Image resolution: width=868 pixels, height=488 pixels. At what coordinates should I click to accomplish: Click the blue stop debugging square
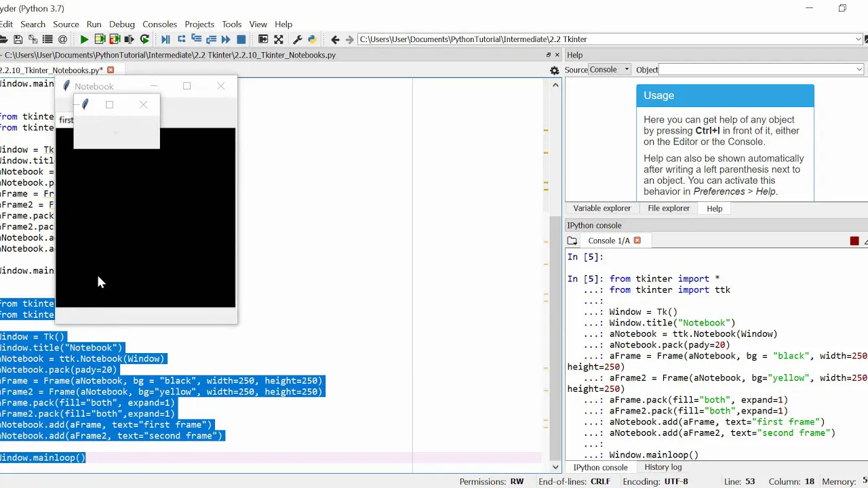pyautogui.click(x=241, y=39)
